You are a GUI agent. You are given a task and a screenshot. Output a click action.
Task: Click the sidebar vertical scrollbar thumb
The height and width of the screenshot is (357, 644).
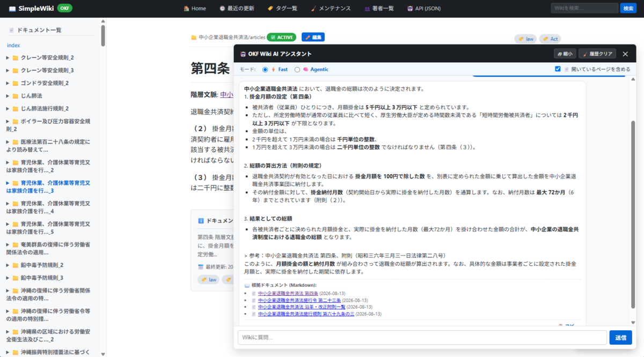(x=103, y=35)
